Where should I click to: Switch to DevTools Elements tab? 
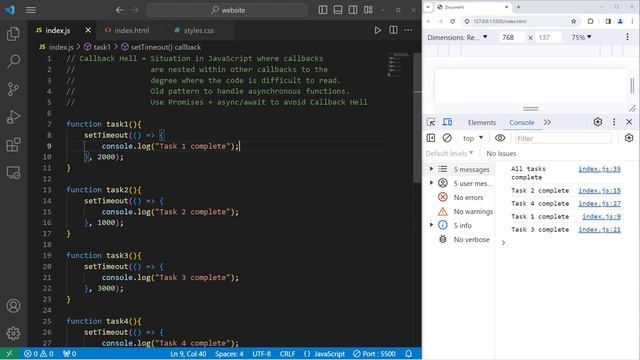(x=482, y=122)
